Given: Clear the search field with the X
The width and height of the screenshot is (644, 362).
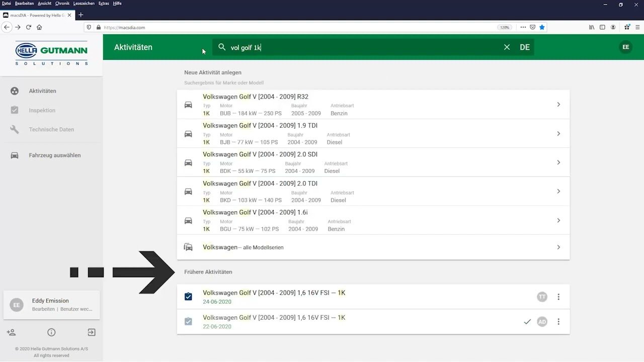Looking at the screenshot, I should 507,47.
